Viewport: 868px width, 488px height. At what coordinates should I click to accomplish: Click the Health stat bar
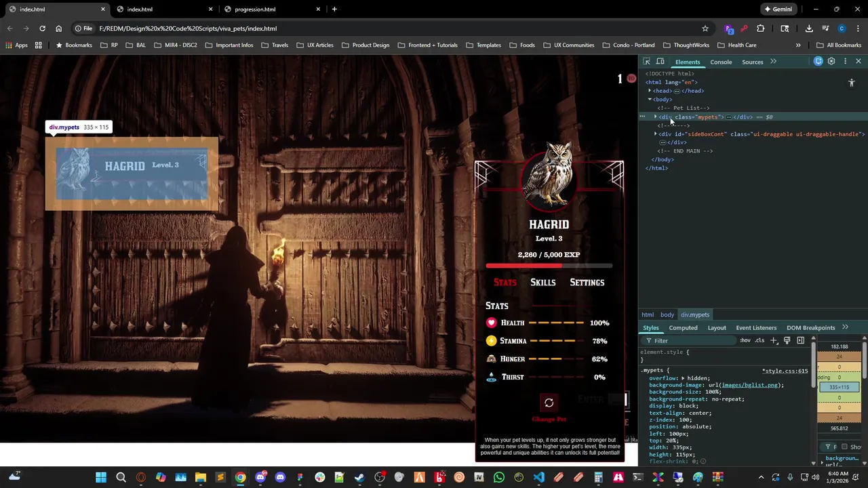pos(556,323)
